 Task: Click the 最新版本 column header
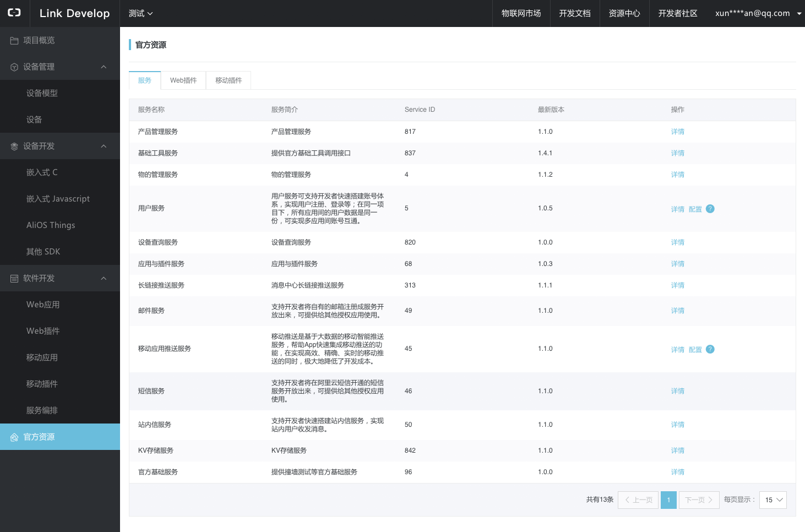click(x=551, y=110)
